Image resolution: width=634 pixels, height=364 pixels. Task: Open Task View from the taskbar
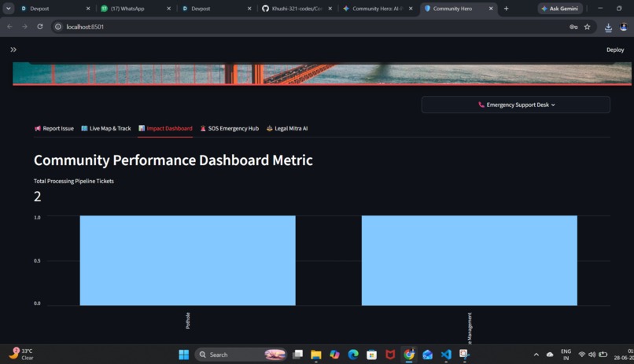pyautogui.click(x=298, y=355)
